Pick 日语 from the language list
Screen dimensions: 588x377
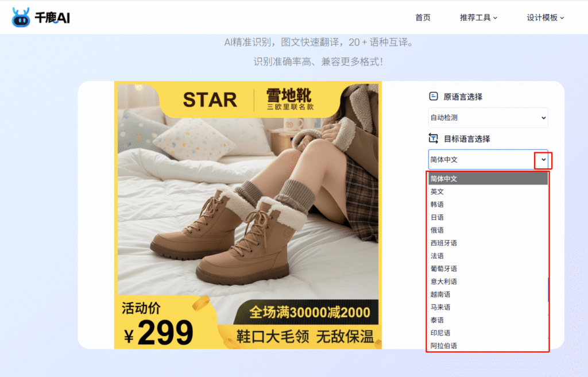point(438,217)
